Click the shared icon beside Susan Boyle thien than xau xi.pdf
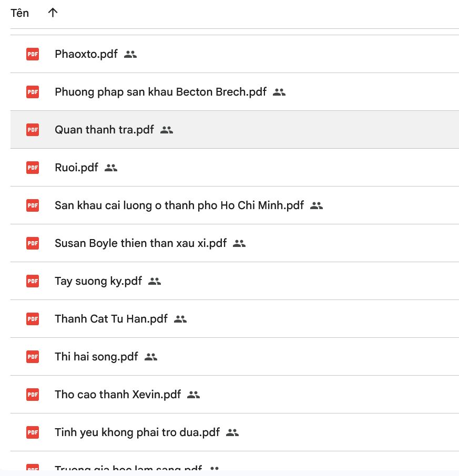The image size is (459, 476). (239, 243)
